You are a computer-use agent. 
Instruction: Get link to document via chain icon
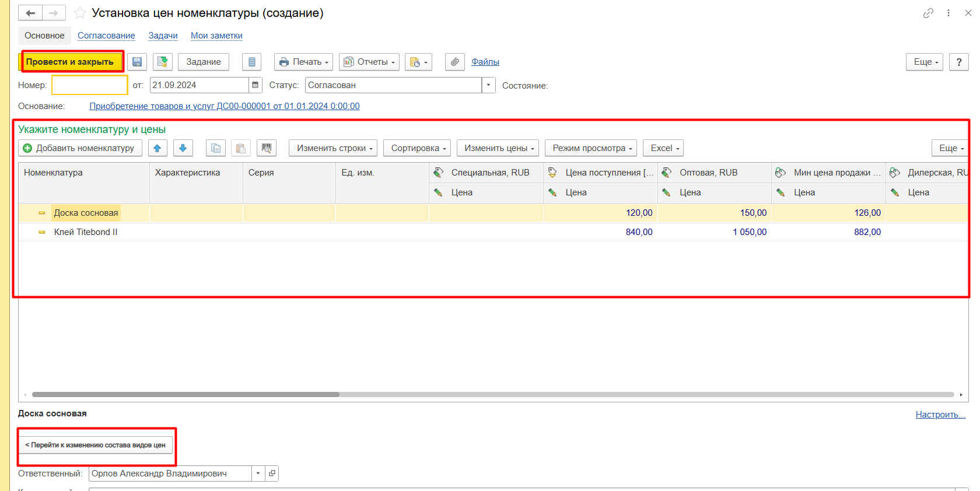click(928, 13)
